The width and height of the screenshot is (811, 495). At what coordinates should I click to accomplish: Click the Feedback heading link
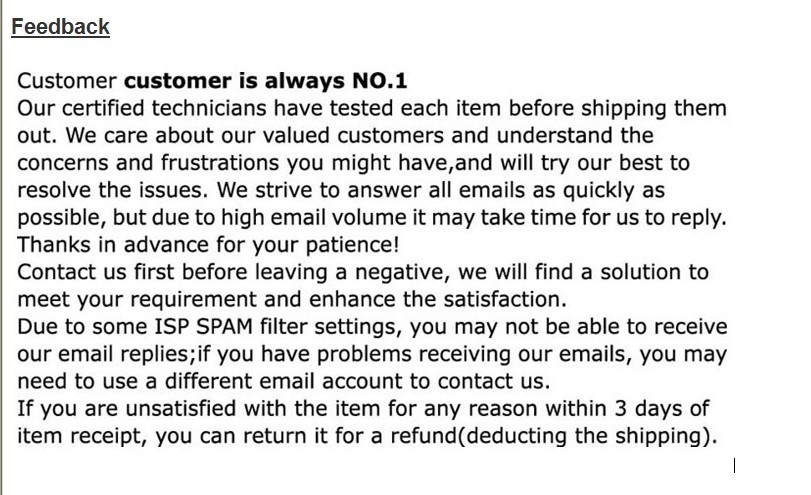pyautogui.click(x=60, y=27)
